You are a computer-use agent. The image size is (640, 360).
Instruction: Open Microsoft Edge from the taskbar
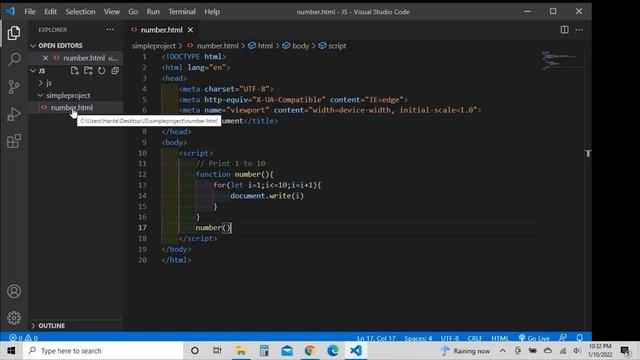[333, 351]
